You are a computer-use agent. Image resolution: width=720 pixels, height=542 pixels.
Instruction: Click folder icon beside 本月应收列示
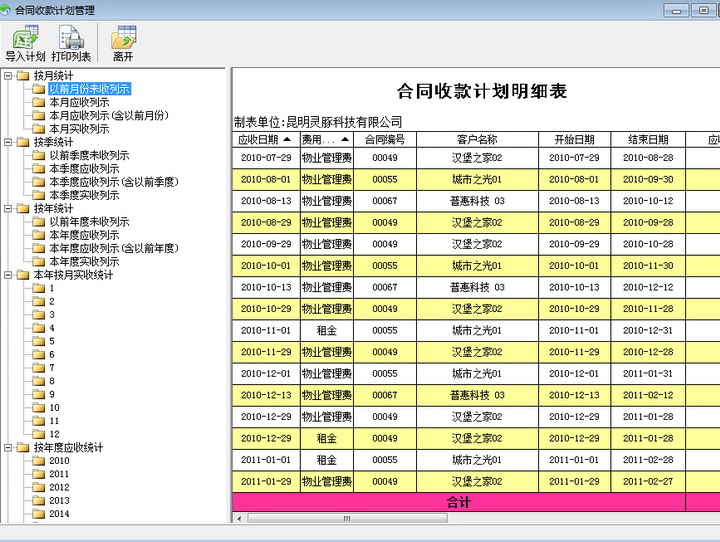click(39, 102)
